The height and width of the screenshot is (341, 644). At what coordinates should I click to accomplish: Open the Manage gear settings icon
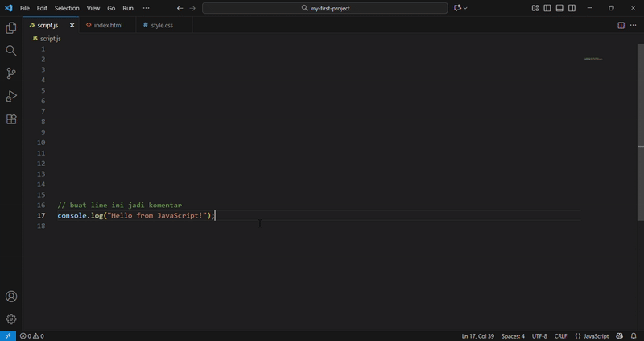click(x=11, y=319)
